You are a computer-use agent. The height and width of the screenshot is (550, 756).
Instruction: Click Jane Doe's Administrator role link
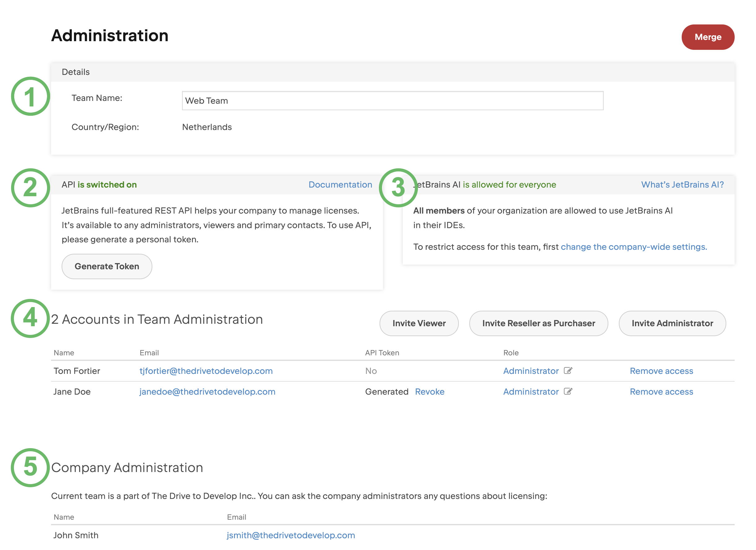[x=530, y=391]
